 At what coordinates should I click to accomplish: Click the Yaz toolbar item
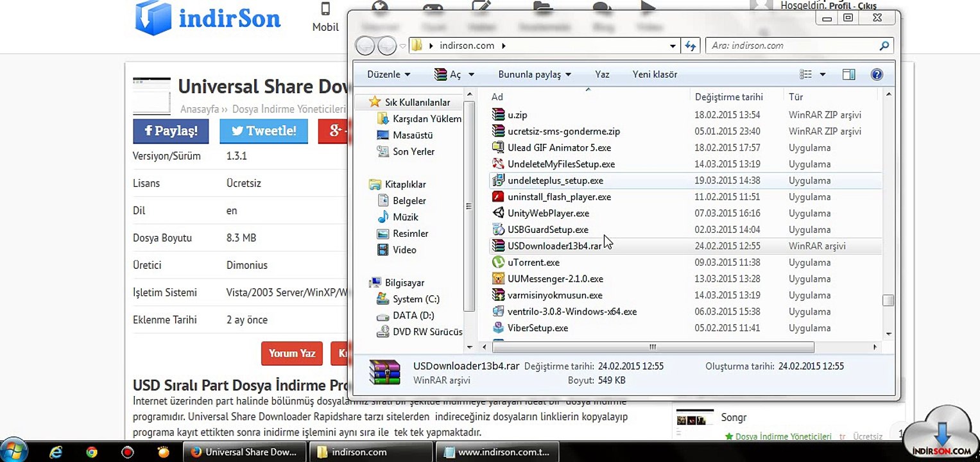602,74
